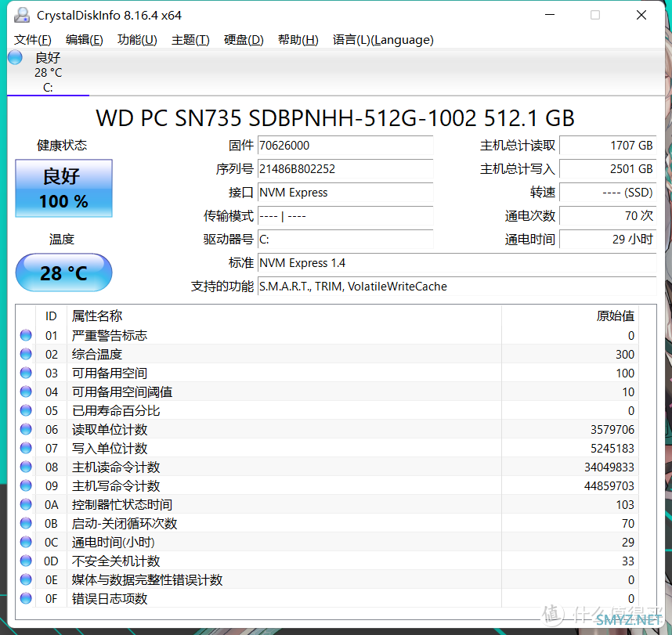
Task: Click the standard field NVM Express 1.4
Action: [x=457, y=262]
